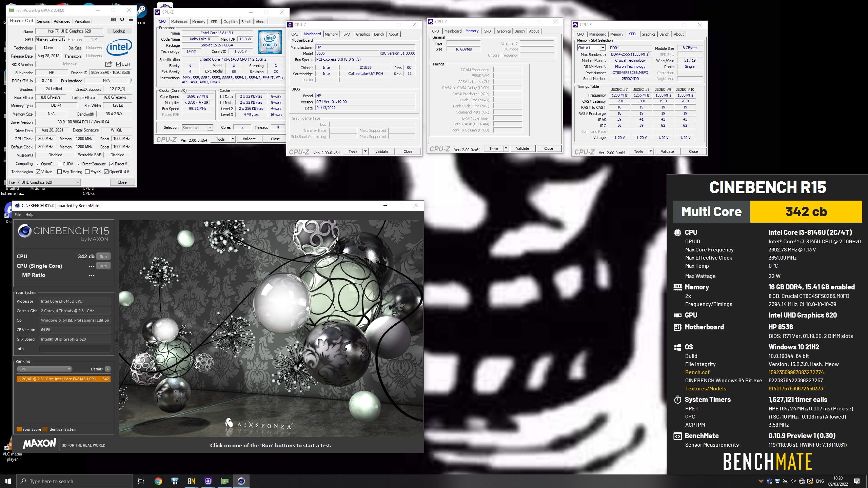Click the BIOS export share icon in GPU-Z
The image size is (868, 488).
coord(108,64)
